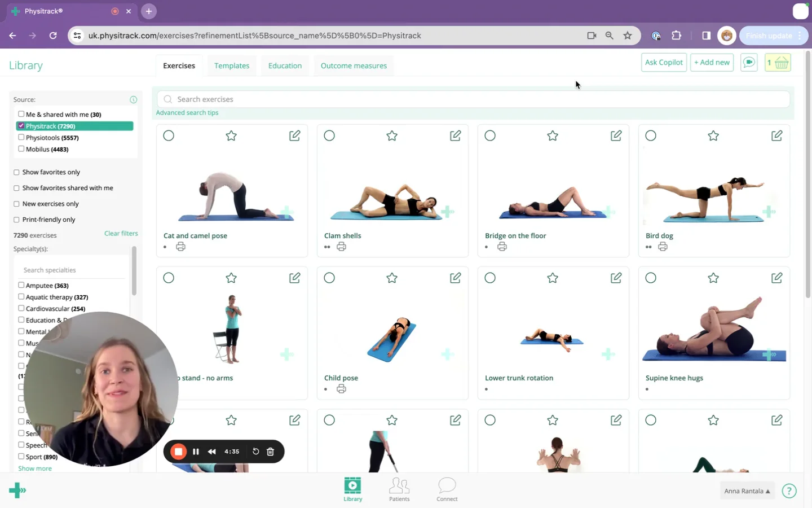The width and height of the screenshot is (812, 508).
Task: Click the Ask Copilot button
Action: coord(664,62)
